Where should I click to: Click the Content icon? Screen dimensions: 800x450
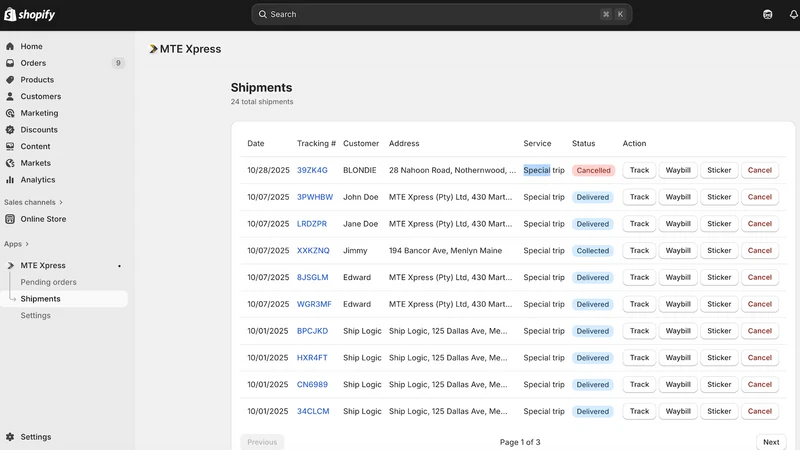(x=10, y=146)
